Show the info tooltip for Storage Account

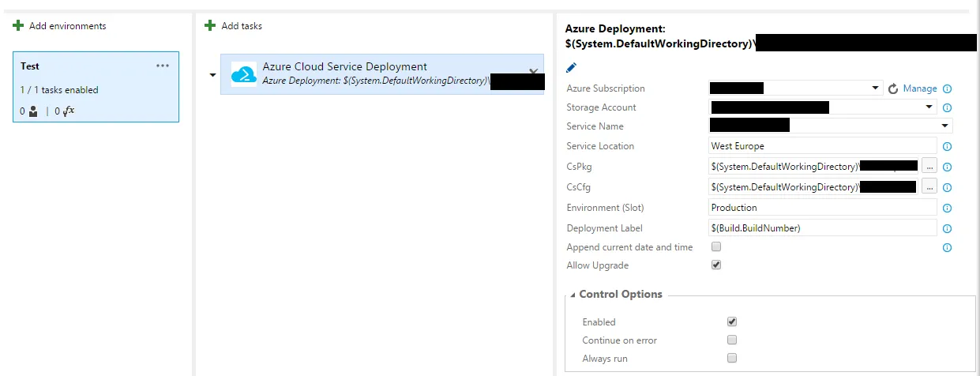click(x=947, y=108)
